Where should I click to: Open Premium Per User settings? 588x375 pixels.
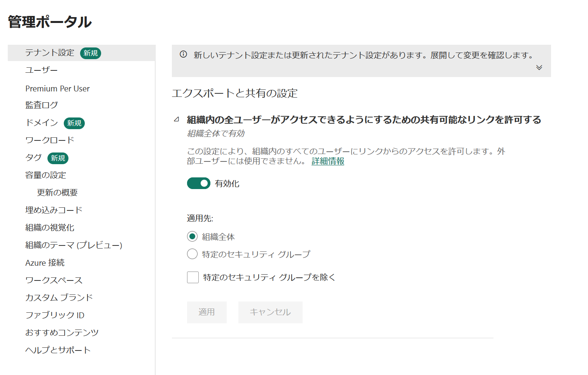point(58,89)
